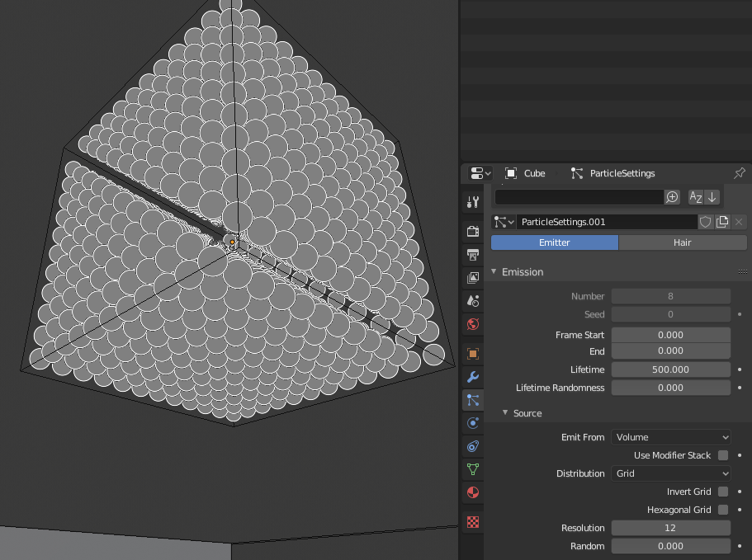Select the Material properties sphere icon
This screenshot has height=560, width=752.
472,492
